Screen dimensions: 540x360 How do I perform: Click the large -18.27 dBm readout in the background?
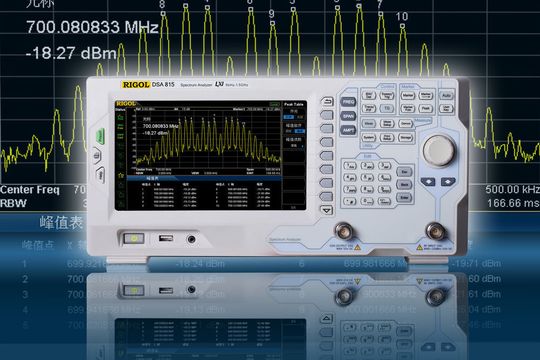[x=71, y=53]
